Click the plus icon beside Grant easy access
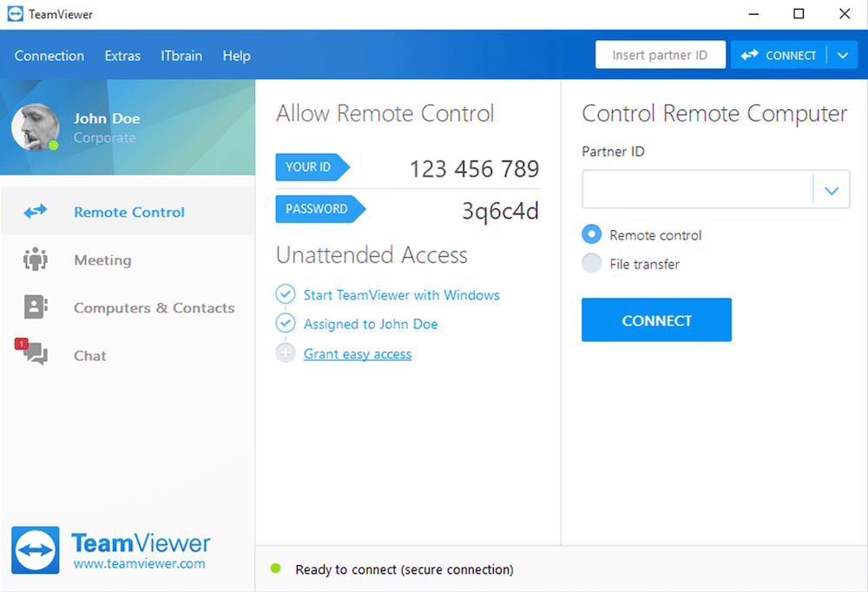Viewport: 868px width, 592px height. point(286,353)
